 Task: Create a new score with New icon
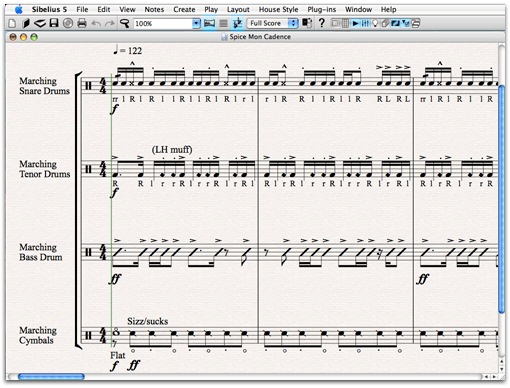click(12, 23)
